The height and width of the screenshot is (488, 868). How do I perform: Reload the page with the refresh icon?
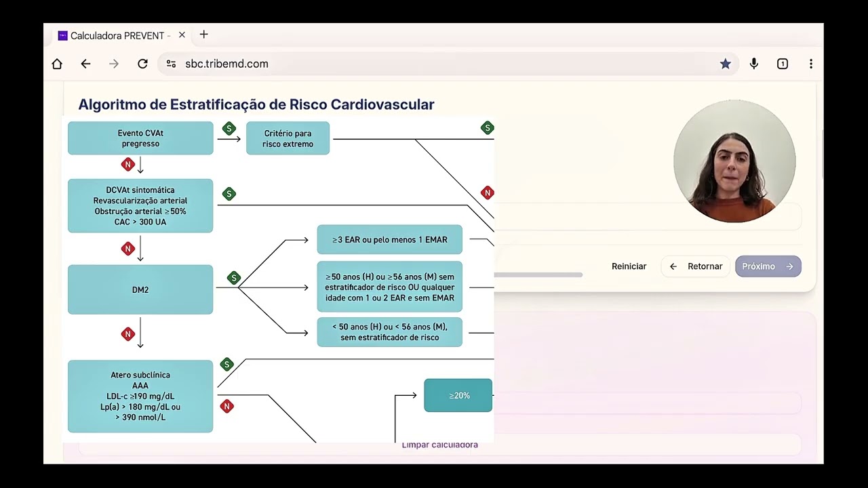[x=142, y=64]
